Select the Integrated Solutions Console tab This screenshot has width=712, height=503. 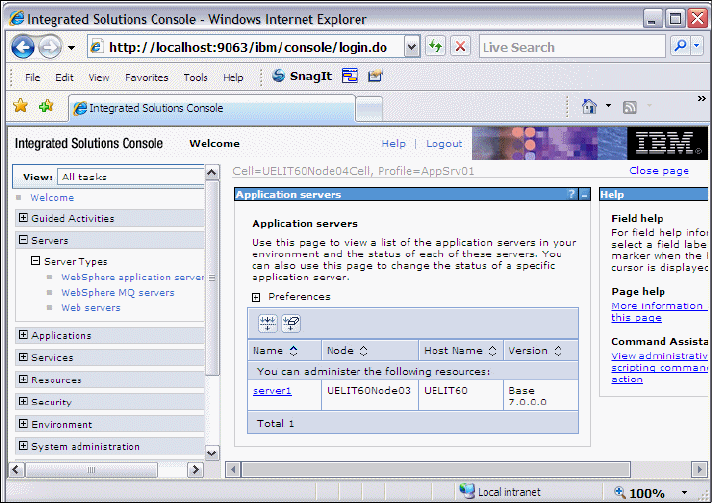[x=212, y=108]
